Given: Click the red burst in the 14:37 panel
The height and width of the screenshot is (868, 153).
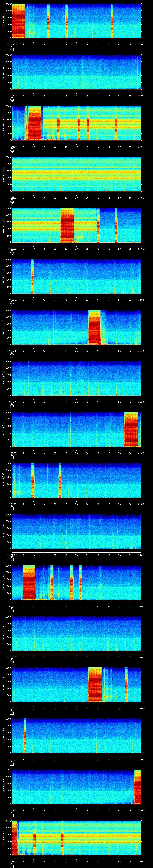Looking at the screenshot, I should pyautogui.click(x=137, y=787).
